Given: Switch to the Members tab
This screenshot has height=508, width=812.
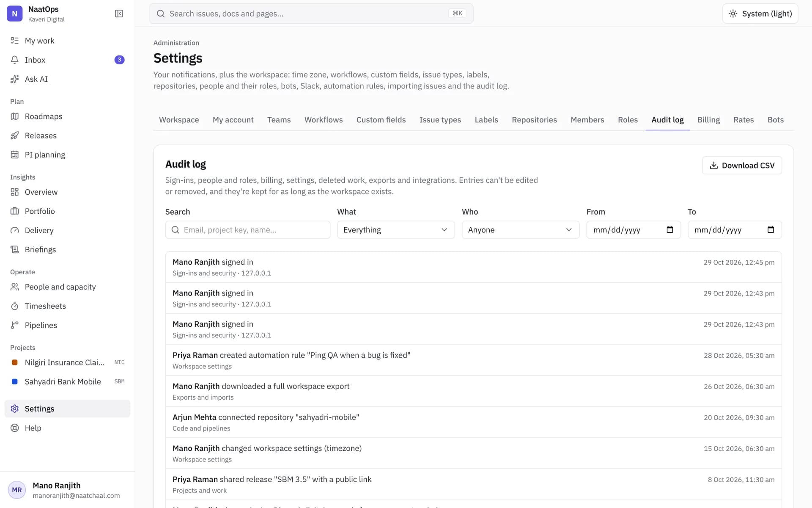Looking at the screenshot, I should point(587,120).
